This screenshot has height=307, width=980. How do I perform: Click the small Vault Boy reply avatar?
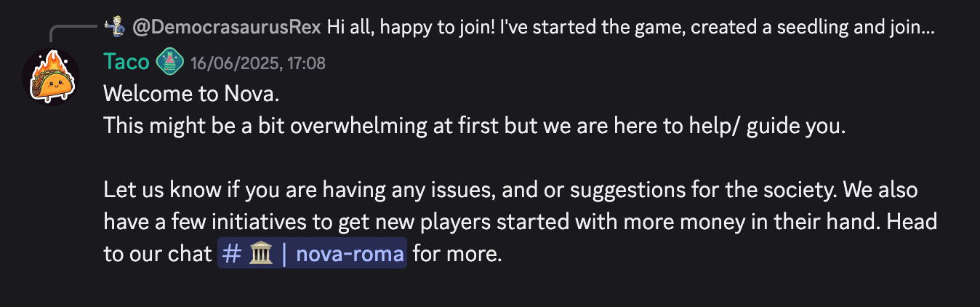tap(112, 28)
